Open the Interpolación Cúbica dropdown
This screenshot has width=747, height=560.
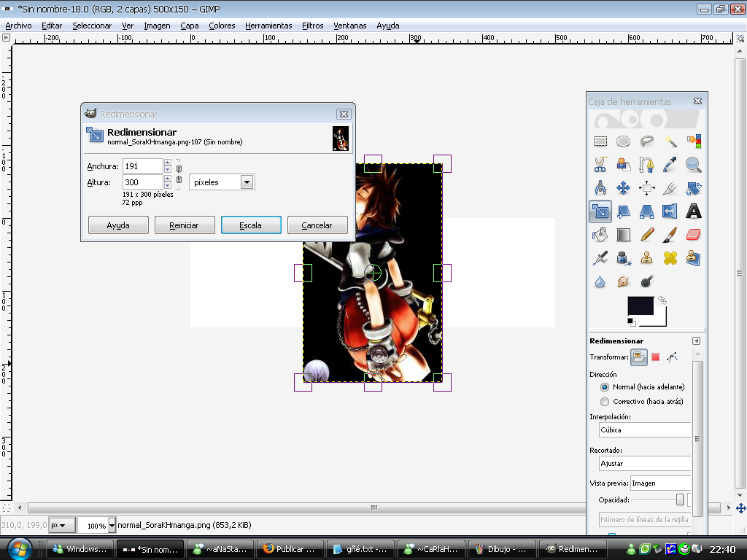tap(645, 430)
